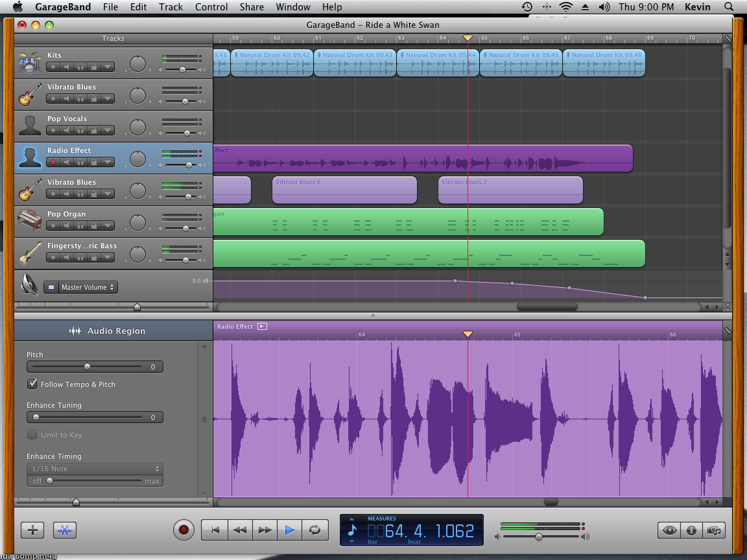Lock the Kits track
747x560 pixels.
[94, 67]
